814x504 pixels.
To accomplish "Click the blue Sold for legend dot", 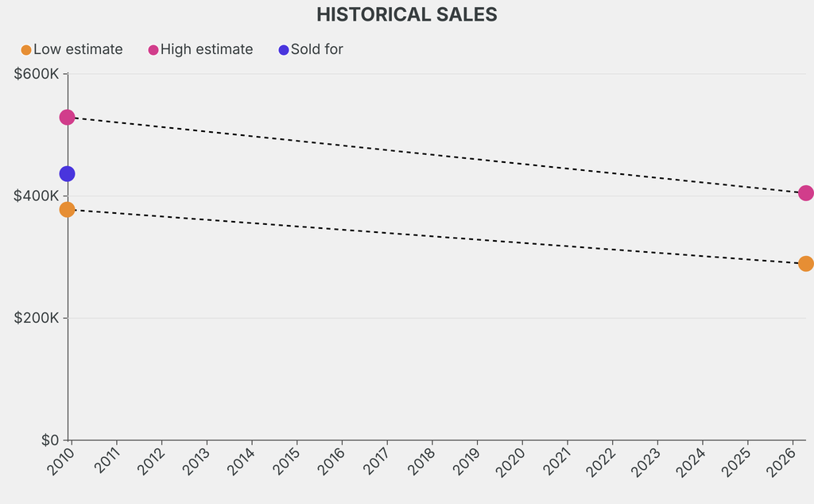I will [x=284, y=50].
